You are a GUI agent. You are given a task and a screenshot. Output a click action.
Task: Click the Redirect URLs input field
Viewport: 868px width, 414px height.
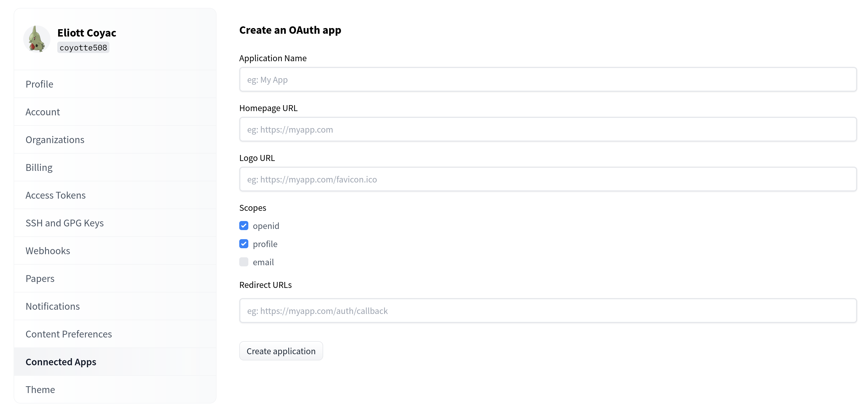point(548,311)
